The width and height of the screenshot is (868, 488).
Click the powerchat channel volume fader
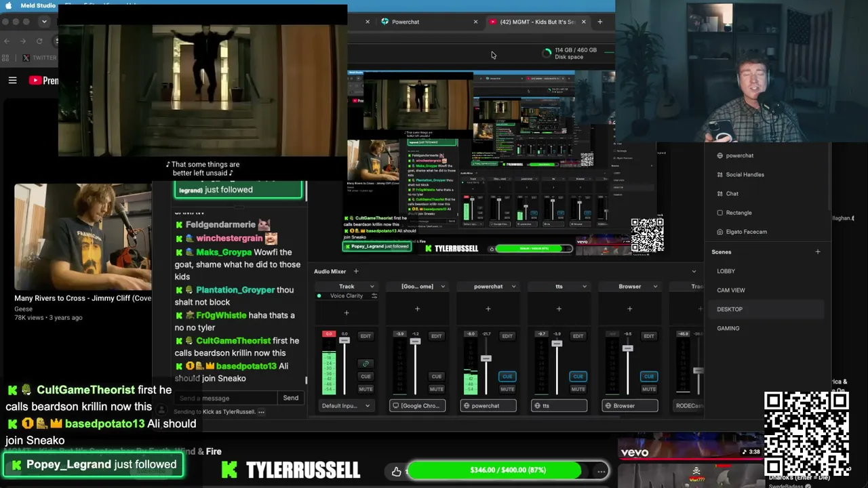pyautogui.click(x=486, y=358)
